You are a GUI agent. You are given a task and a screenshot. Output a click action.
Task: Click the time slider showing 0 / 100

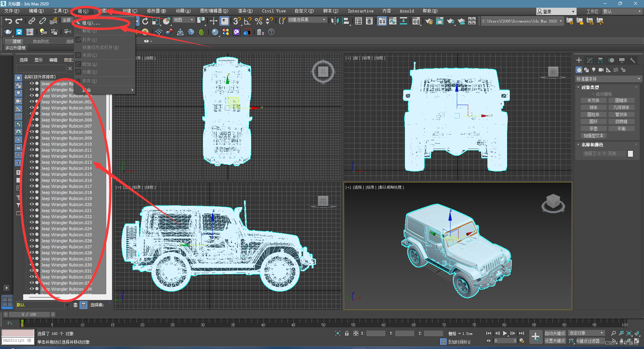tap(29, 314)
